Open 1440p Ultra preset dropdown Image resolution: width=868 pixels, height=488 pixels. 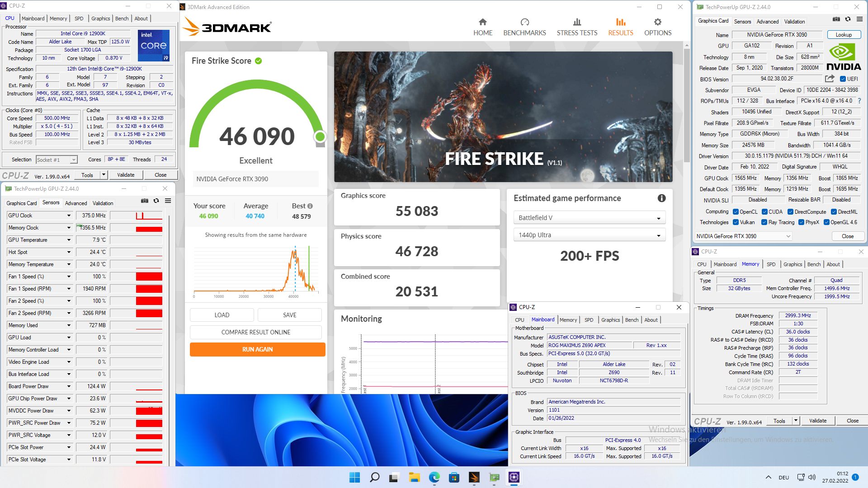590,235
